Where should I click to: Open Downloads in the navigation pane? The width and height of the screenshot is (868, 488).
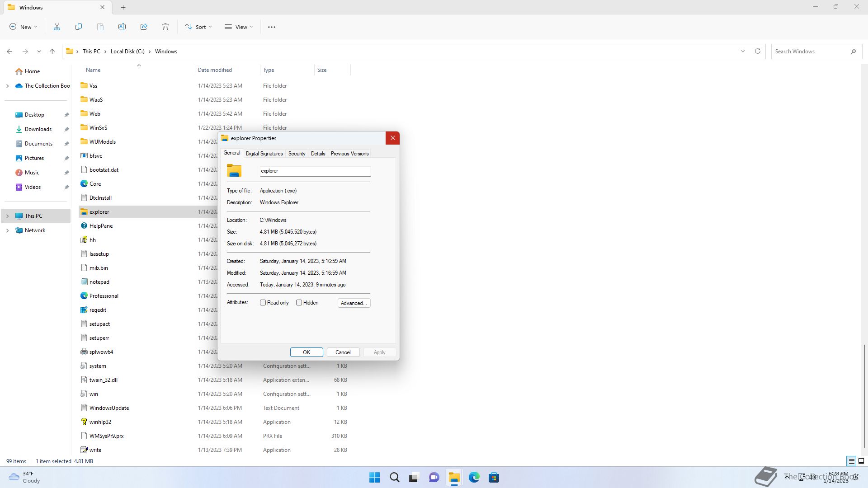click(x=38, y=129)
